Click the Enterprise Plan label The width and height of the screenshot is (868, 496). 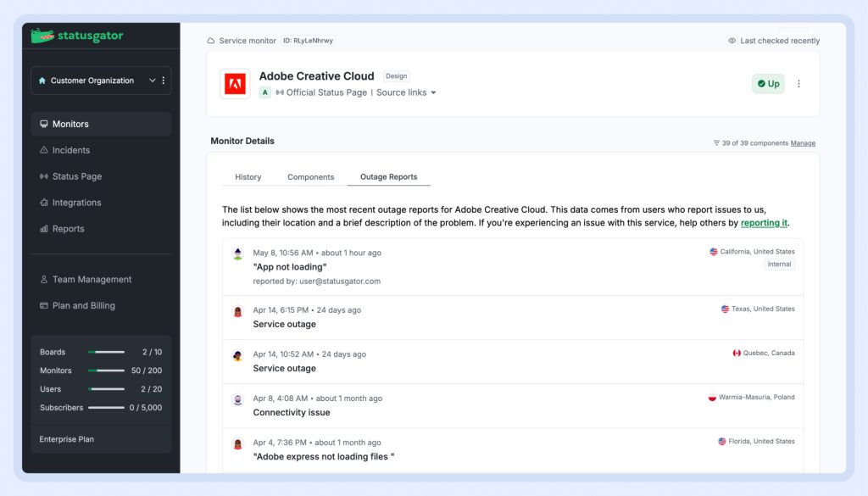click(66, 439)
